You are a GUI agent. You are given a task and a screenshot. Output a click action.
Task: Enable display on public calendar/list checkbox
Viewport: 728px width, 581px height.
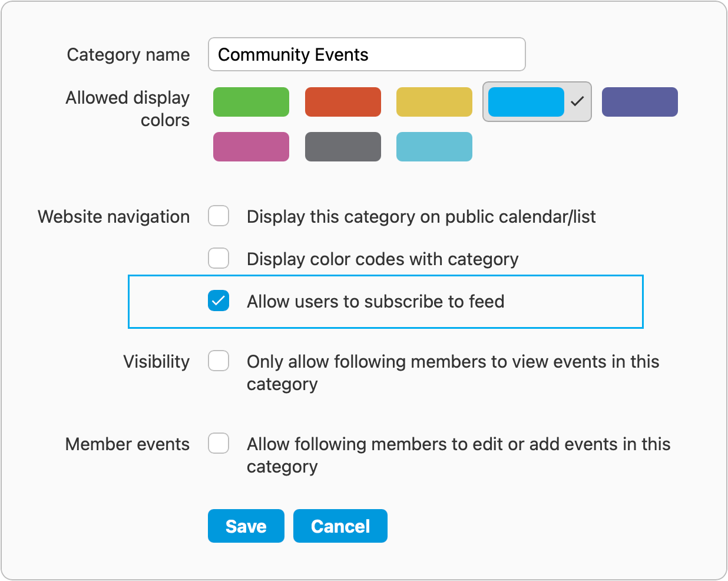pos(219,216)
